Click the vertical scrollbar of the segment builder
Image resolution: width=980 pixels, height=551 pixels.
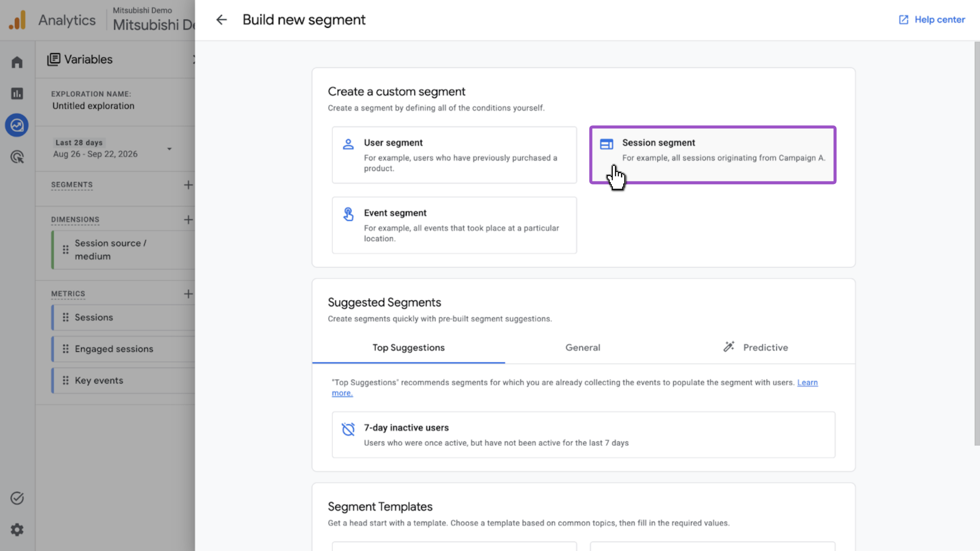[x=977, y=243]
